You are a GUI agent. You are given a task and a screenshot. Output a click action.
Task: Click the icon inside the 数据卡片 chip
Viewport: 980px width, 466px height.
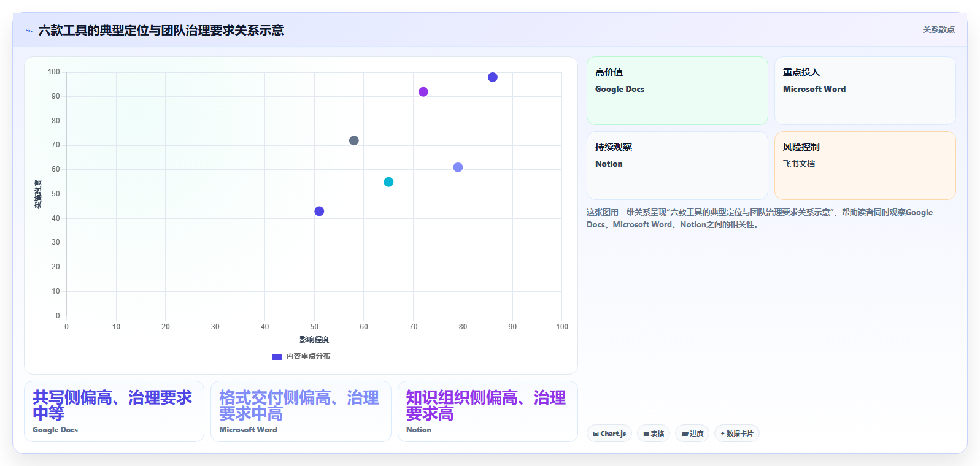click(723, 434)
